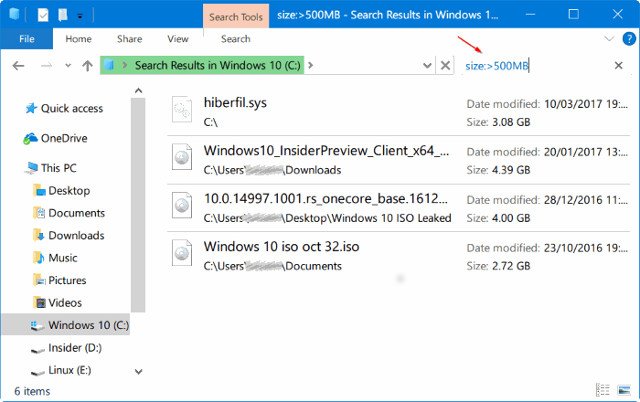Click the Insider (D:) drive icon
The image size is (640, 402).
click(38, 349)
